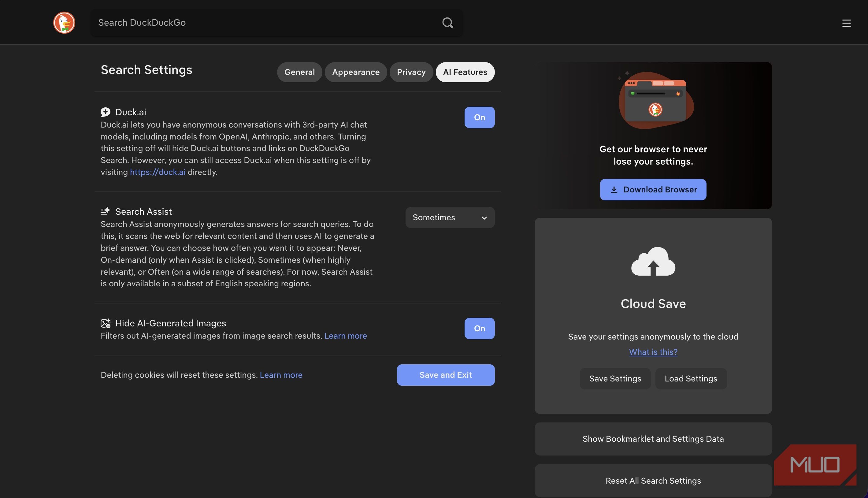Click the magnifying glass search icon
This screenshot has height=498, width=868.
(447, 23)
